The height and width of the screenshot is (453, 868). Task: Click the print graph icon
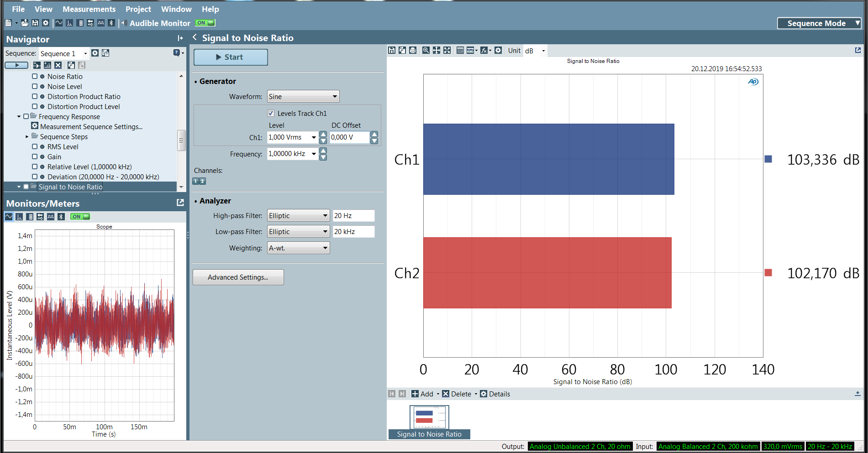tap(413, 51)
